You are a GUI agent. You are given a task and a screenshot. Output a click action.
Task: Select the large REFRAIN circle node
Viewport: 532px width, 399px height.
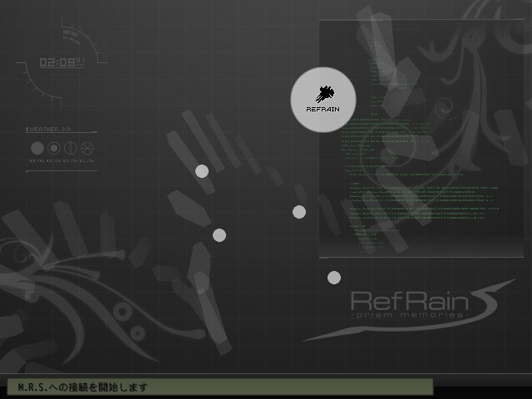(x=323, y=100)
